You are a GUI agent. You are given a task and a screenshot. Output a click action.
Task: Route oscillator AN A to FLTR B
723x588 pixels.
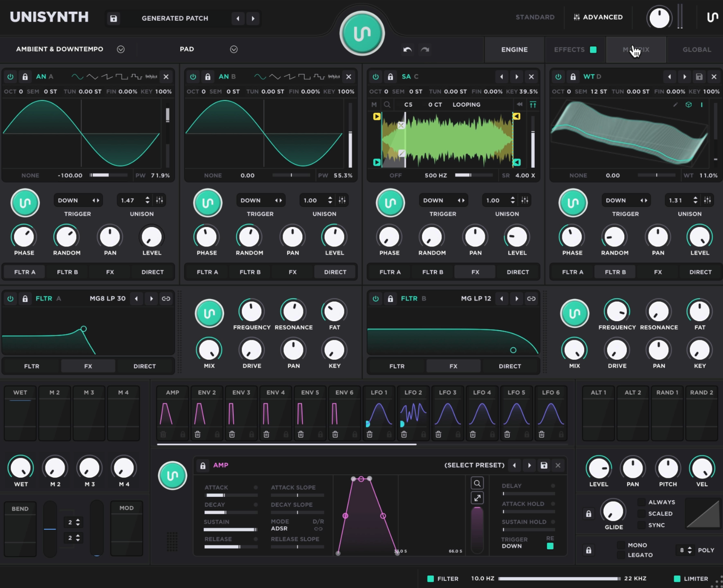[x=67, y=272]
